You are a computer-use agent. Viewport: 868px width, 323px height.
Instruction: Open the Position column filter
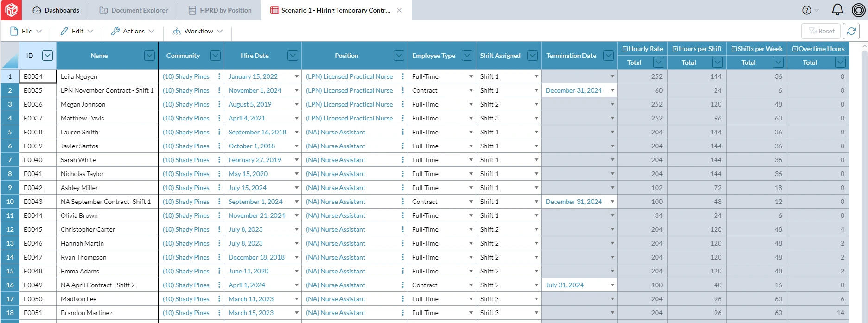coord(399,56)
